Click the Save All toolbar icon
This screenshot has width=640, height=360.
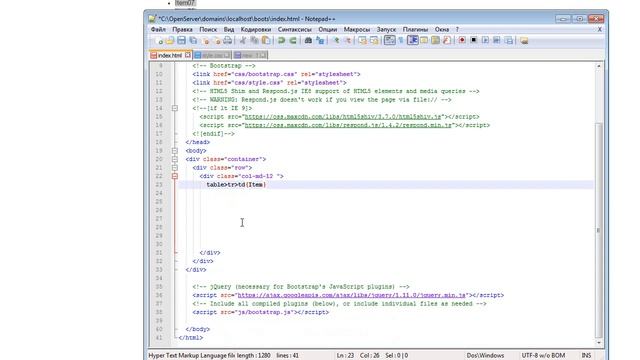(x=193, y=40)
